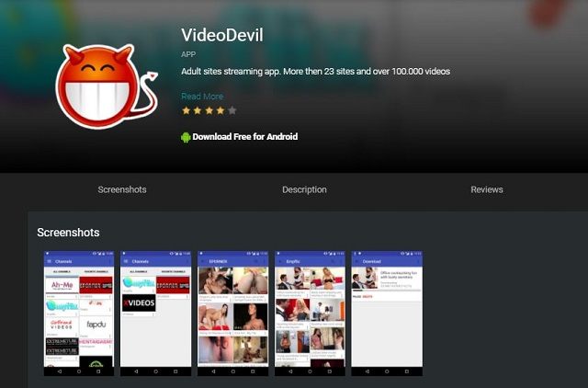Select the first gold rating star
Screen dimensions: 588x388
click(x=186, y=110)
